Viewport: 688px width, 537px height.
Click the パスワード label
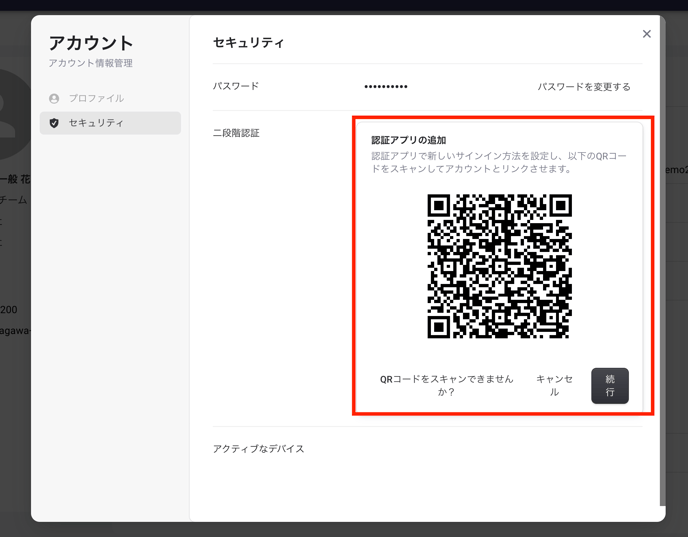236,86
